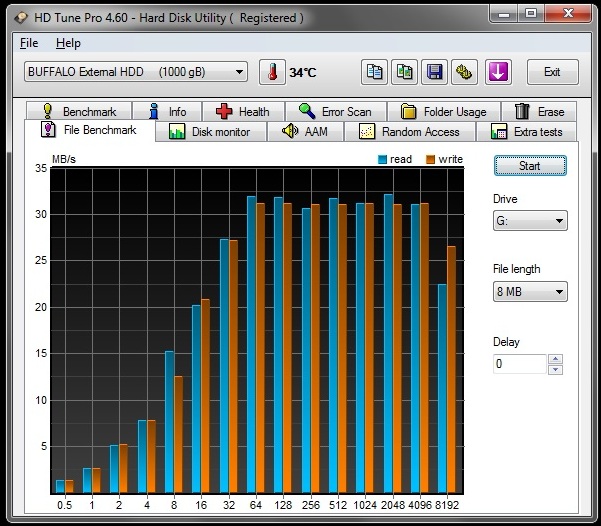The height and width of the screenshot is (526, 601).
Task: Open the Help menu
Action: (68, 43)
